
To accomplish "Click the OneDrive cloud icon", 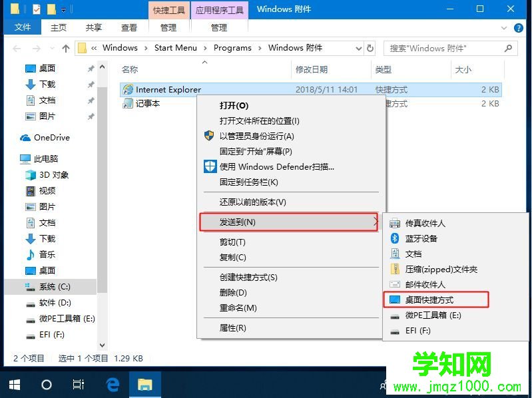I will pyautogui.click(x=25, y=138).
